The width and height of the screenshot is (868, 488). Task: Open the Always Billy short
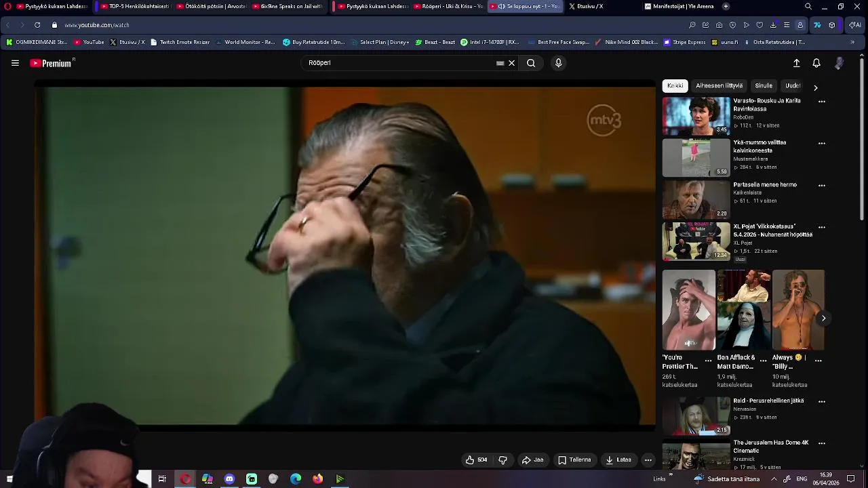tap(798, 310)
